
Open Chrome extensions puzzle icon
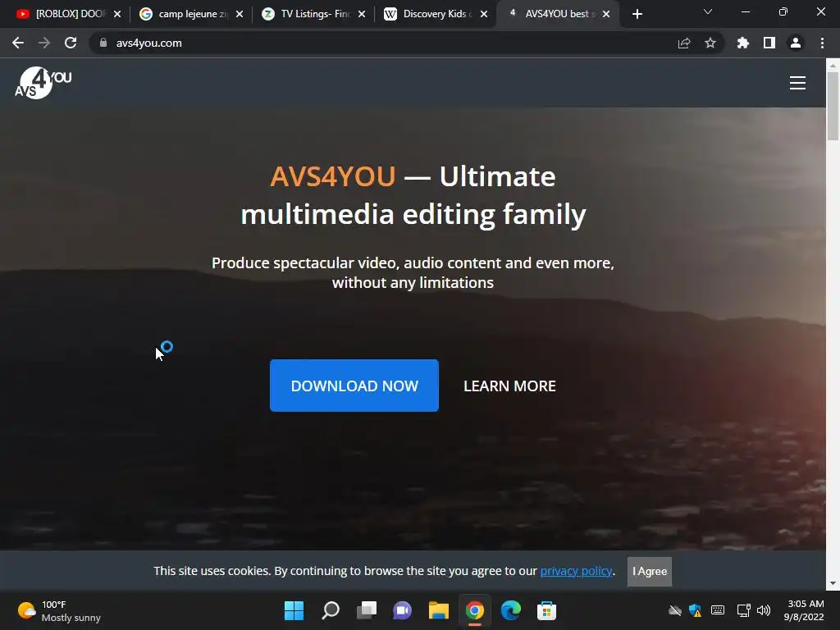click(742, 43)
